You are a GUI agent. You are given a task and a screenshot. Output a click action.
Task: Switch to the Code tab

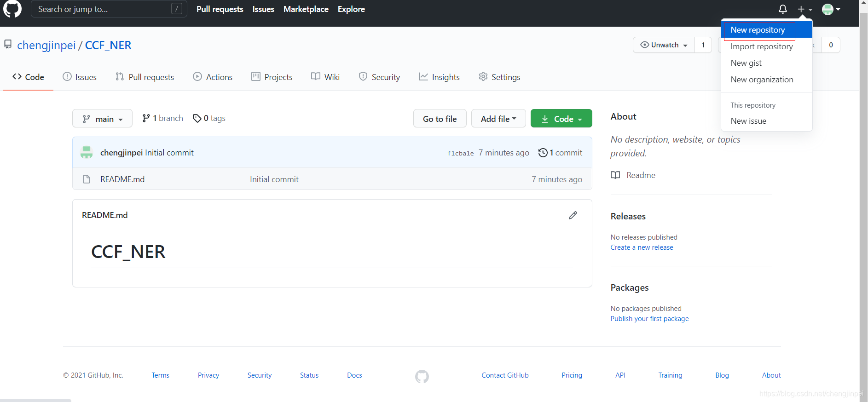29,77
